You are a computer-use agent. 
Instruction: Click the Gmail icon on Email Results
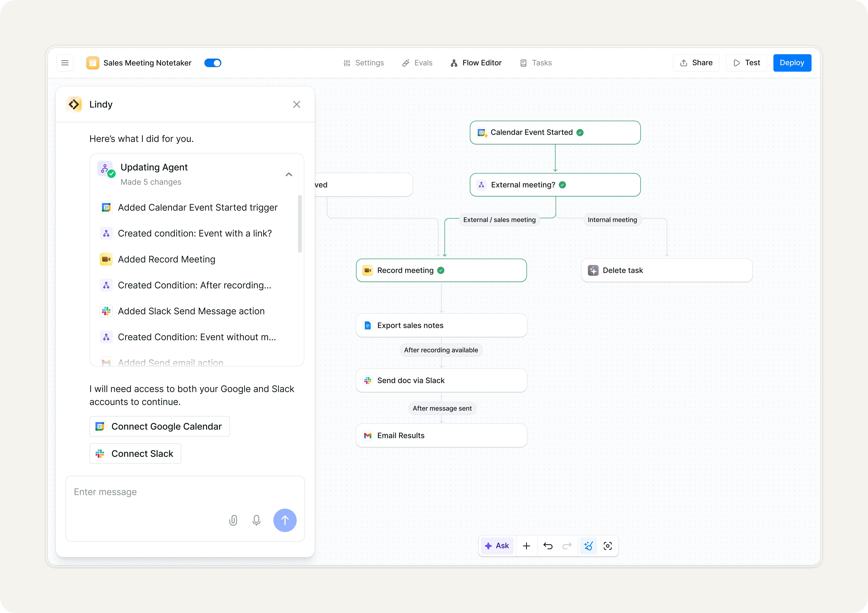click(367, 436)
